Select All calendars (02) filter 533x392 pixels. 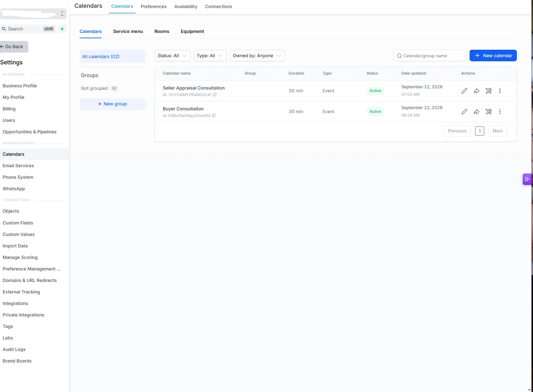coord(113,57)
